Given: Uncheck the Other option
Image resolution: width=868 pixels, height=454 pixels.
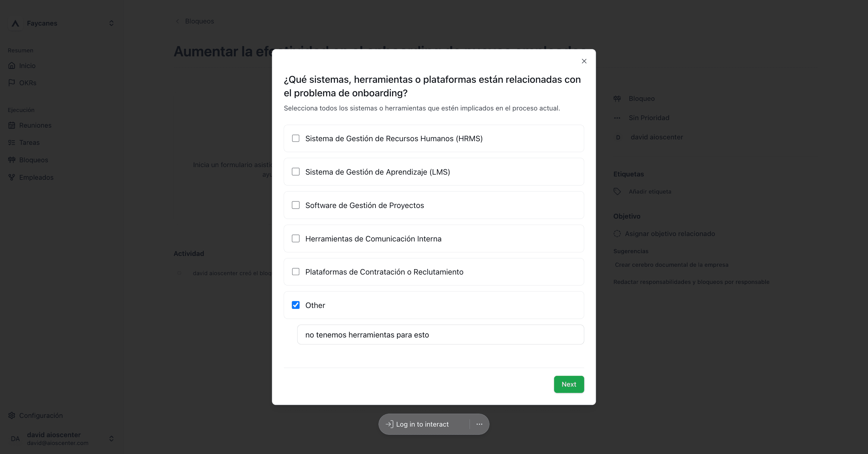Looking at the screenshot, I should pos(295,305).
